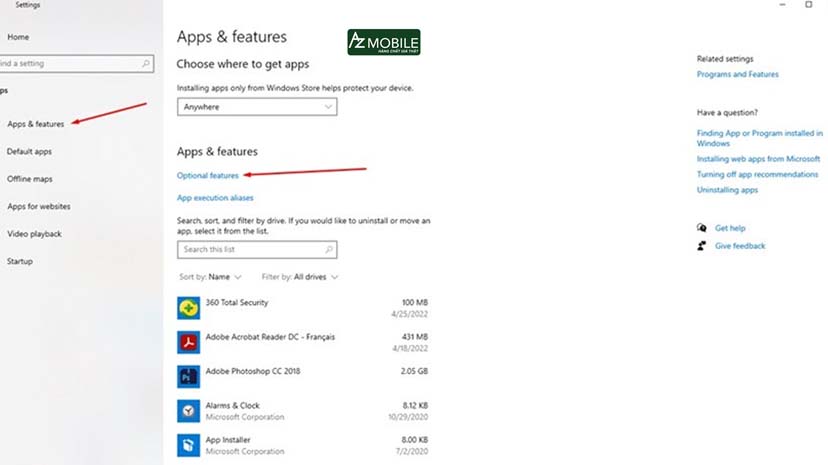Switch to Offline maps settings
The width and height of the screenshot is (828, 465).
30,179
